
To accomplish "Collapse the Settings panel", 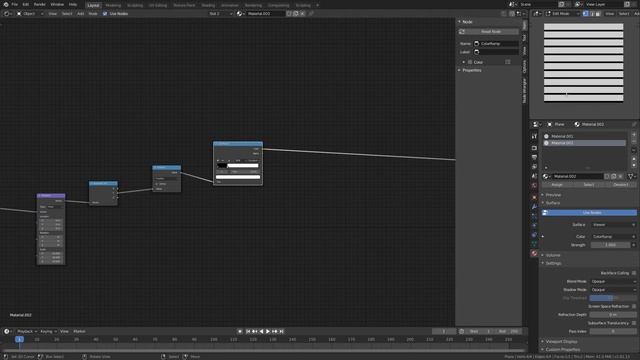I will (553, 264).
